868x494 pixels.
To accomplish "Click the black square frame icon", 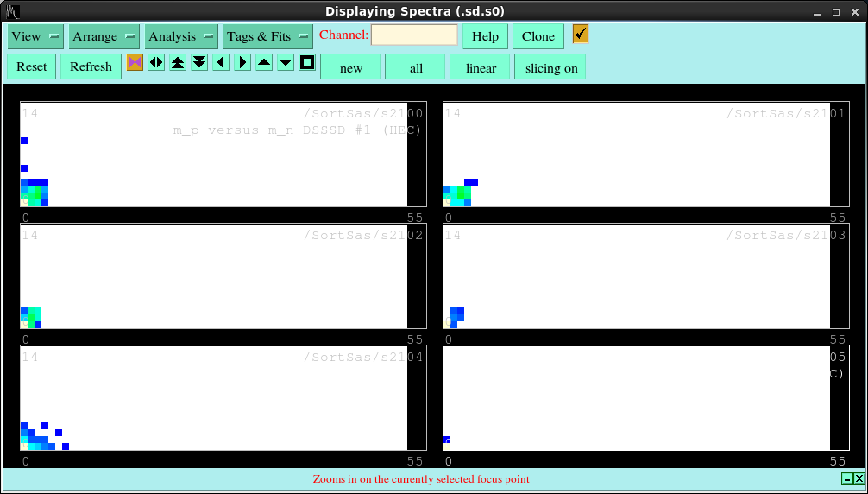I will pos(307,63).
